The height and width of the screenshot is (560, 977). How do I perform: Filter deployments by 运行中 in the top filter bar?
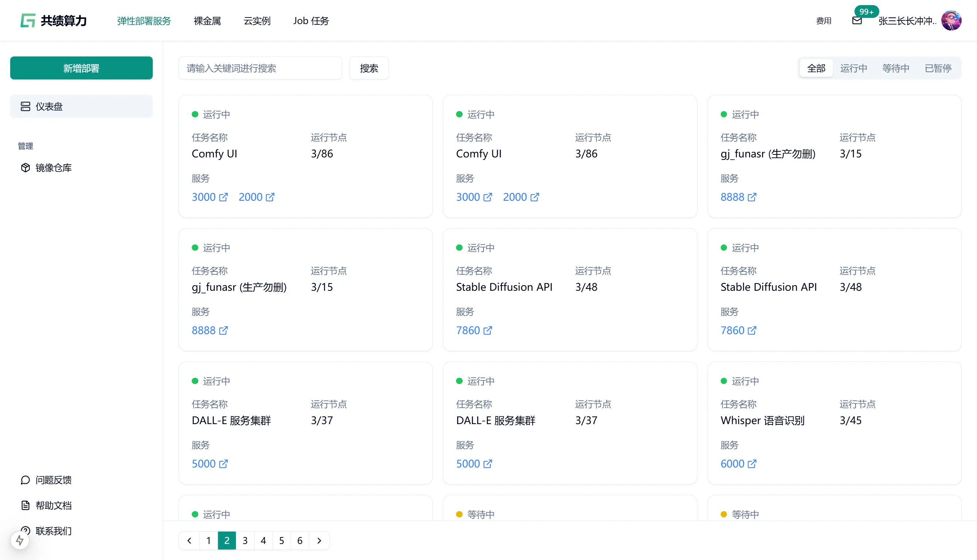[x=853, y=68]
